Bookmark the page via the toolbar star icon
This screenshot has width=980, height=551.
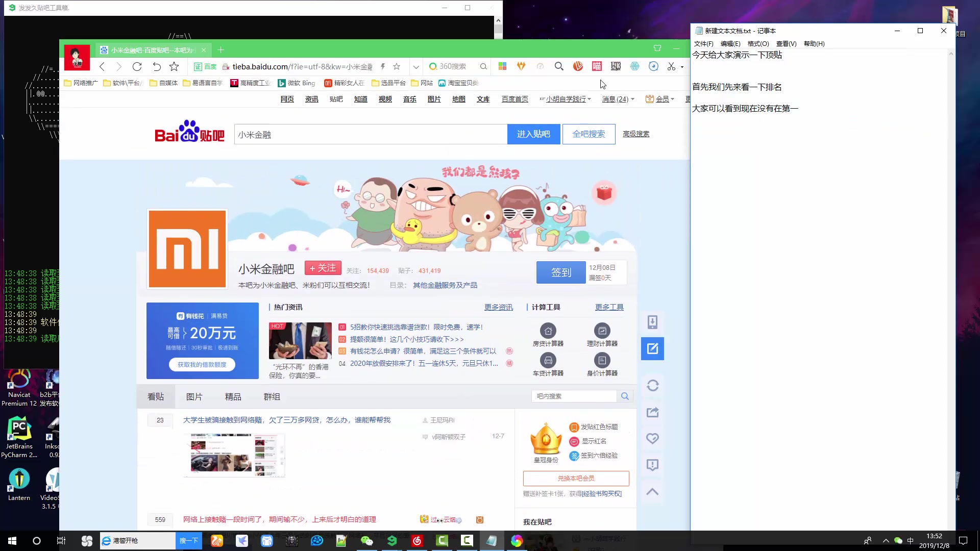click(x=174, y=66)
